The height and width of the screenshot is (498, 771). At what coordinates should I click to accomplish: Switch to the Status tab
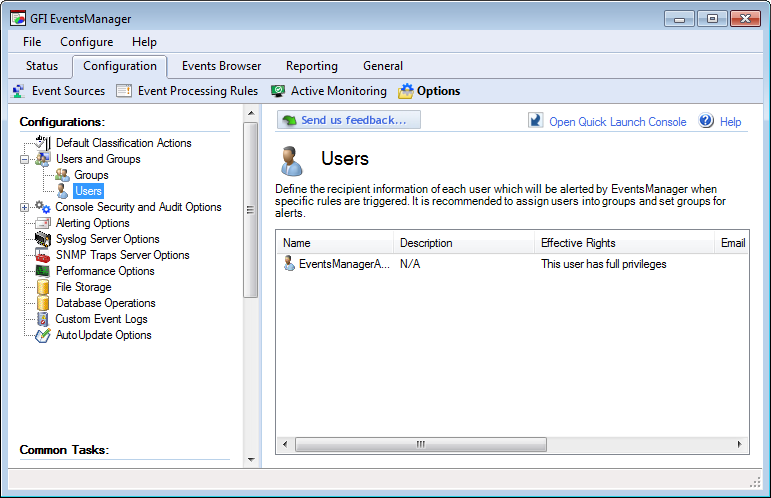[42, 66]
